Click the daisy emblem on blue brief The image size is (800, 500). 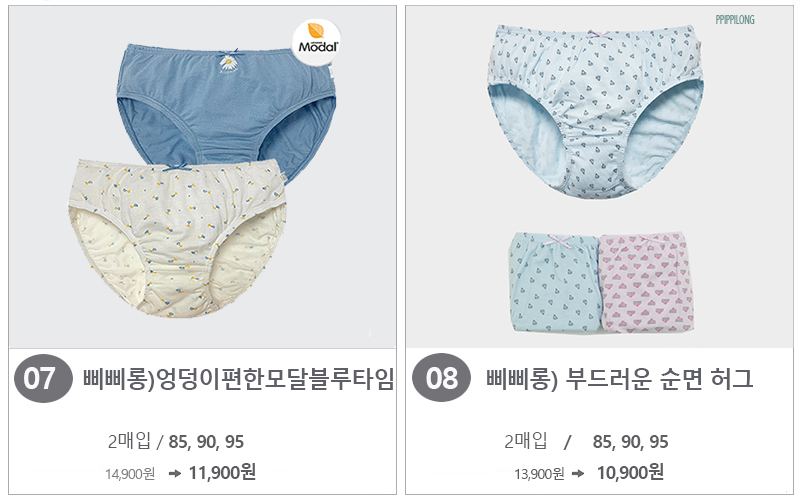pyautogui.click(x=229, y=64)
